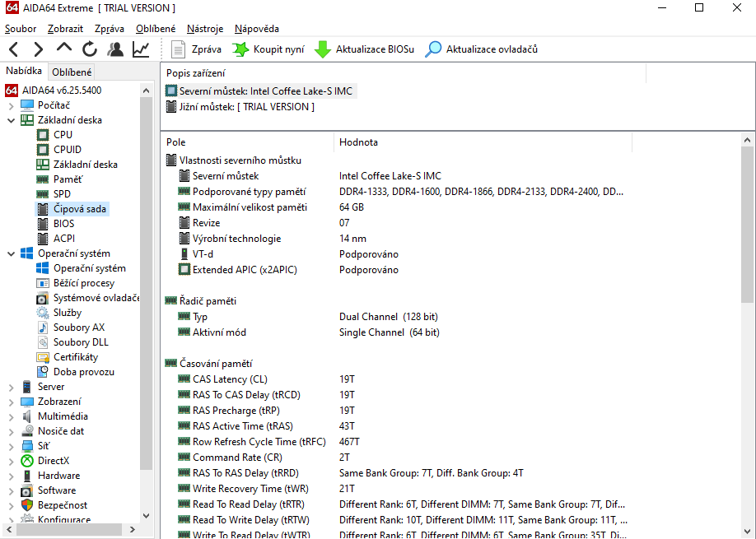Expand the Nosiče dat tree node
This screenshot has width=756, height=539.
click(x=11, y=431)
